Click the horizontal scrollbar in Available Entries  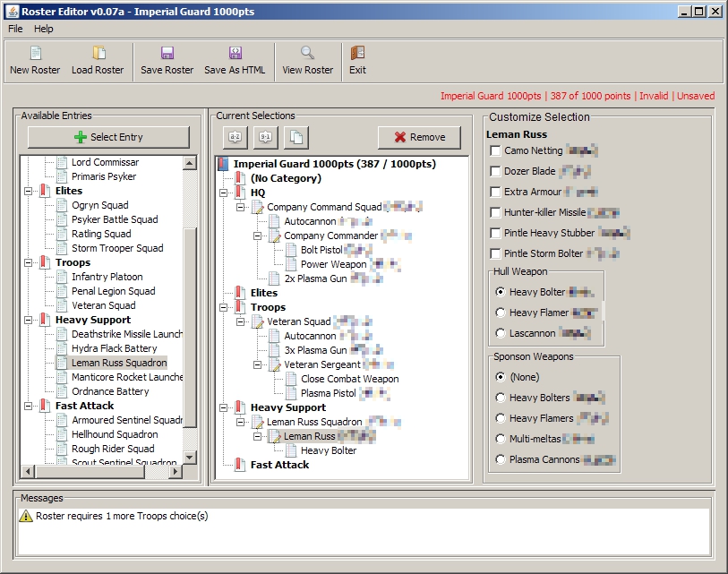click(90, 471)
